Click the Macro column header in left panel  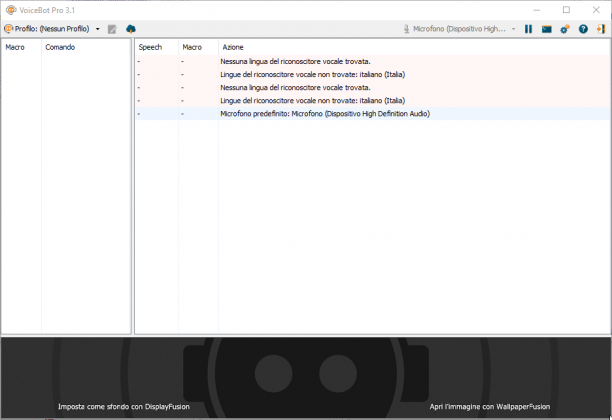[x=21, y=47]
